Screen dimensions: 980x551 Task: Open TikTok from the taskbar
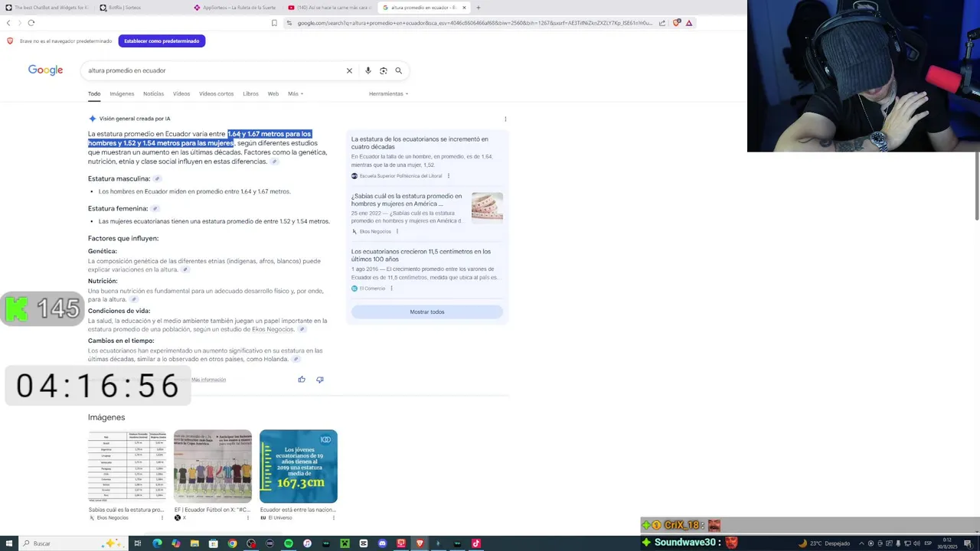coord(475,543)
